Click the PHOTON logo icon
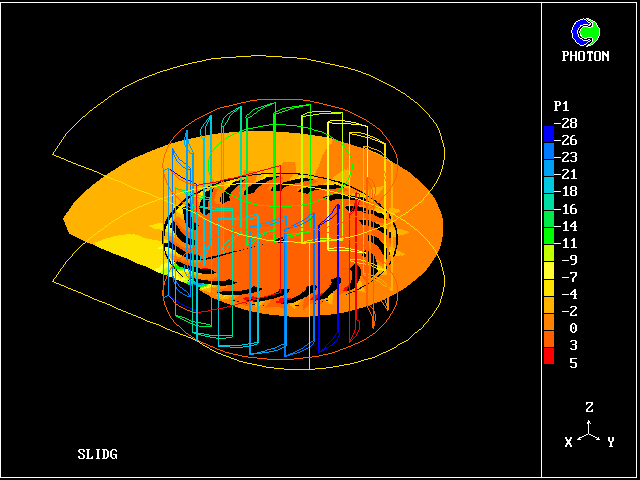 coord(585,32)
